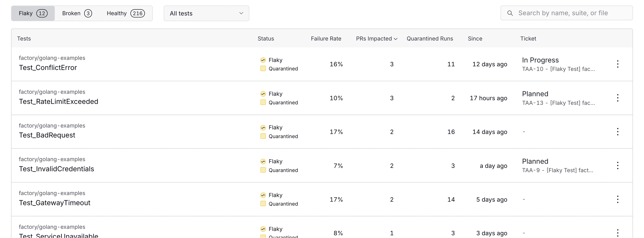Click Planned status for Test_InvalidCredentials
Viewport: 644px width, 238px height.
535,161
